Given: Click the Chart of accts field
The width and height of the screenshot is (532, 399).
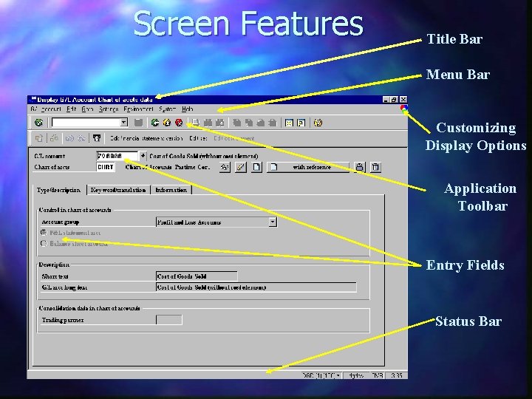Looking at the screenshot, I should [x=106, y=167].
